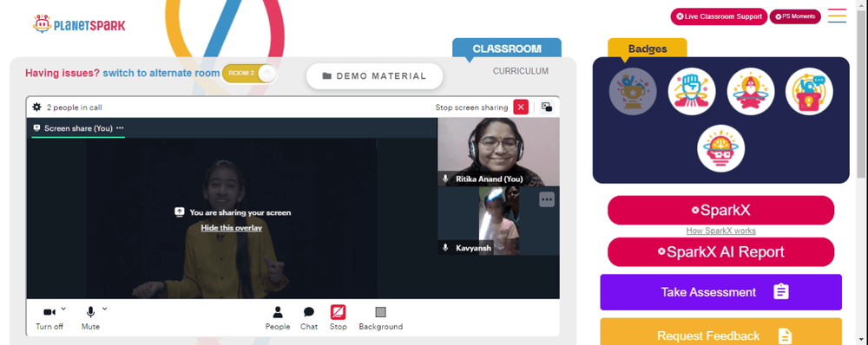Viewport: 868px width, 345px height.
Task: Toggle the ROOM 2 switch
Action: pyautogui.click(x=249, y=74)
